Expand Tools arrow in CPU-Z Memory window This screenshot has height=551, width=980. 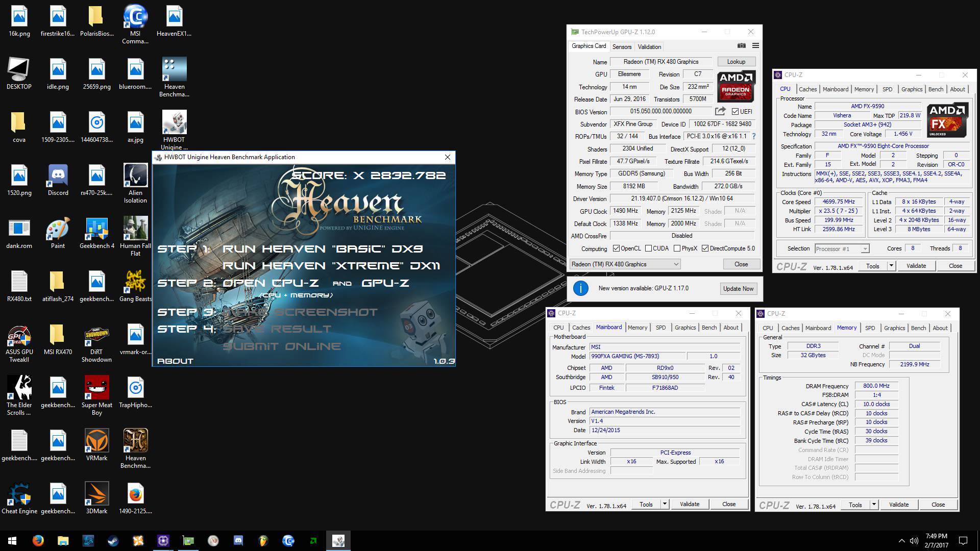click(874, 505)
